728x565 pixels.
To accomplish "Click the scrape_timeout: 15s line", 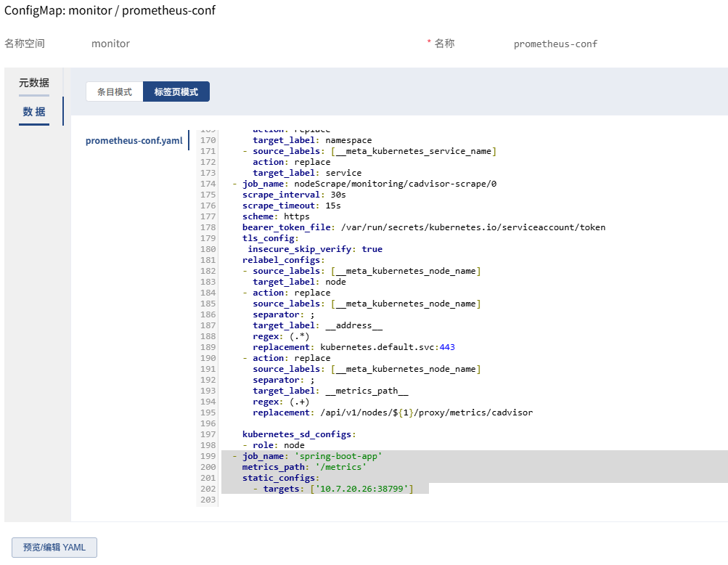I will [292, 206].
